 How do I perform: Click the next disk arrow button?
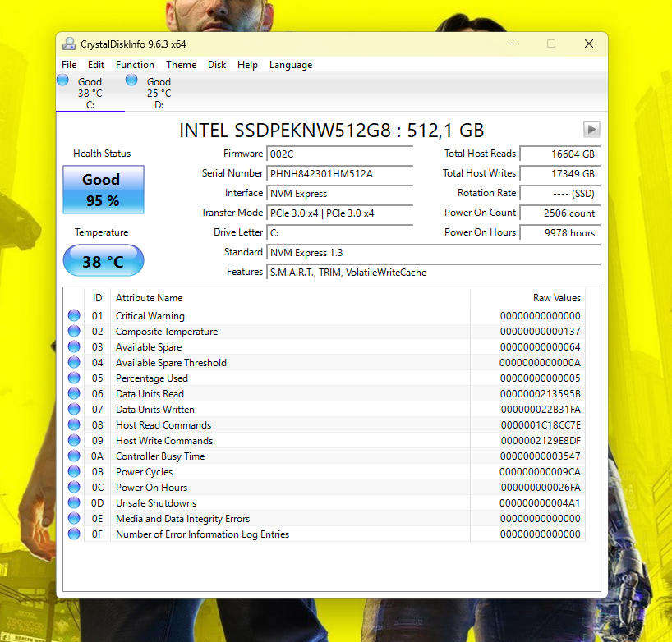coord(591,130)
